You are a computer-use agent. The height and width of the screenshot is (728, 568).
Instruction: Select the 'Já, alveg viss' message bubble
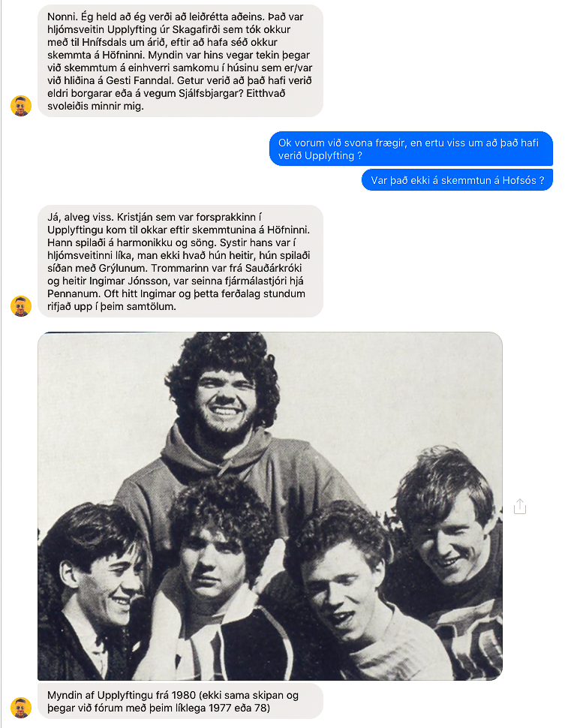[x=181, y=261]
